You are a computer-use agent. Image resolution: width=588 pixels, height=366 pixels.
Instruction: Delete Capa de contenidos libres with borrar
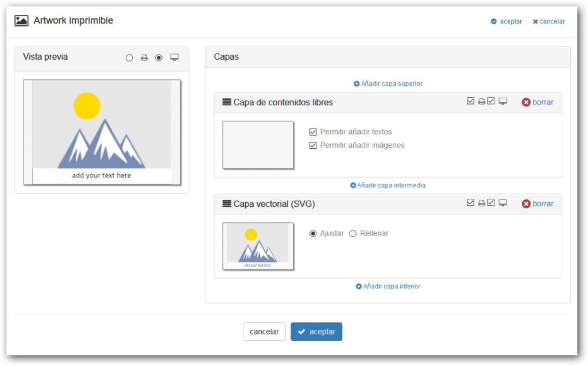pyautogui.click(x=537, y=102)
